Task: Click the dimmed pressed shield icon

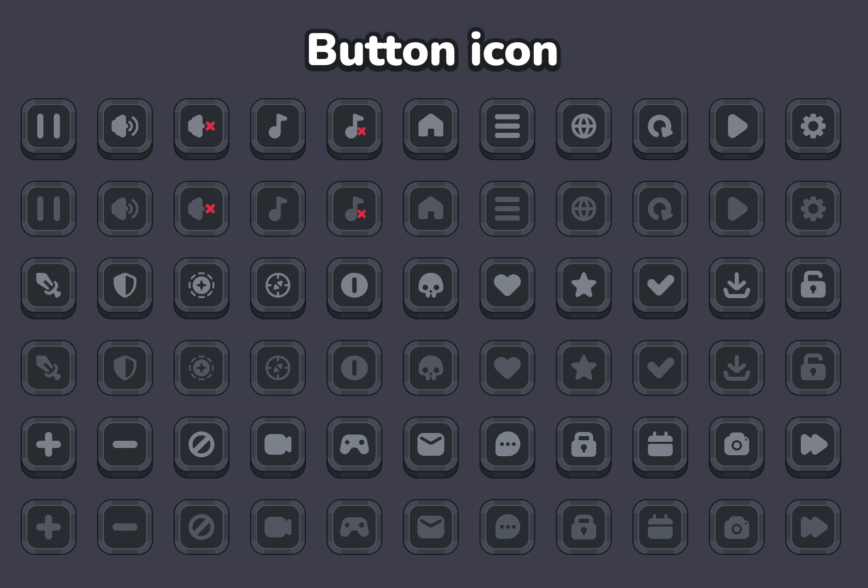Action: [125, 368]
